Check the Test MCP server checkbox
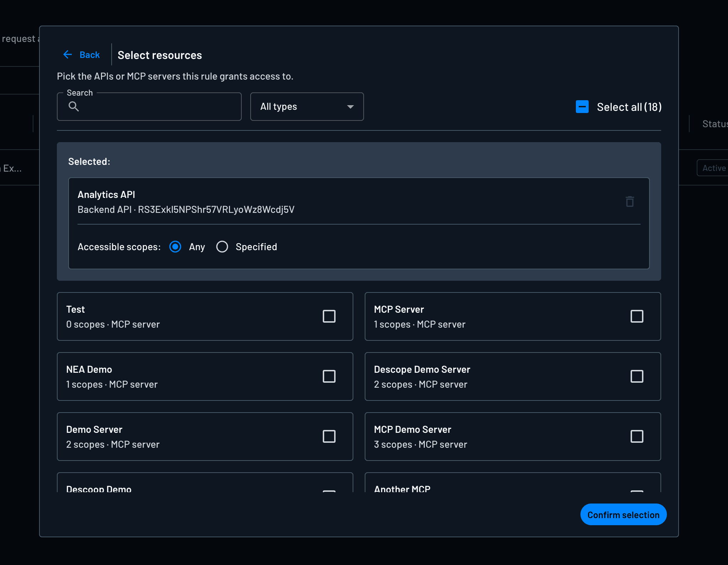Image resolution: width=728 pixels, height=565 pixels. (x=329, y=316)
